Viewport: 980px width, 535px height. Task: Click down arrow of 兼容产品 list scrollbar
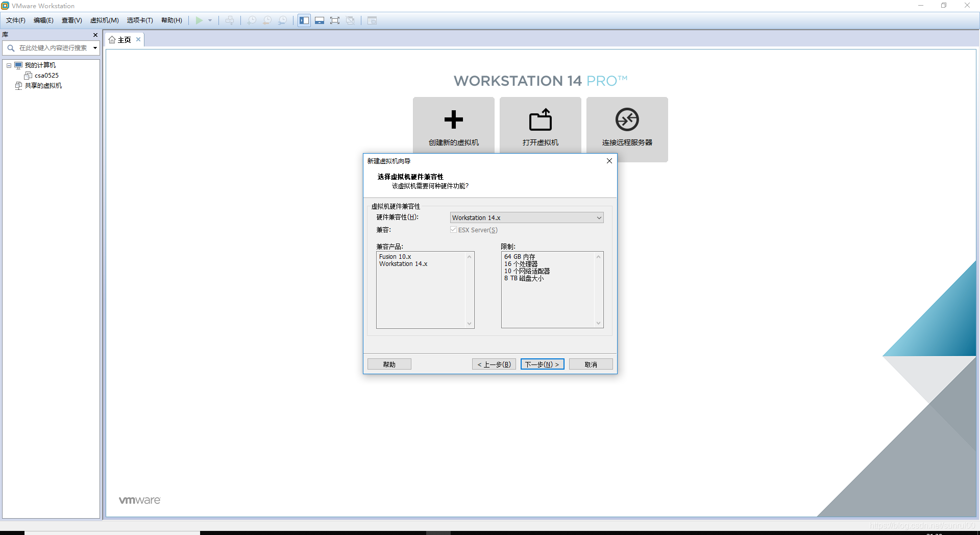[469, 323]
